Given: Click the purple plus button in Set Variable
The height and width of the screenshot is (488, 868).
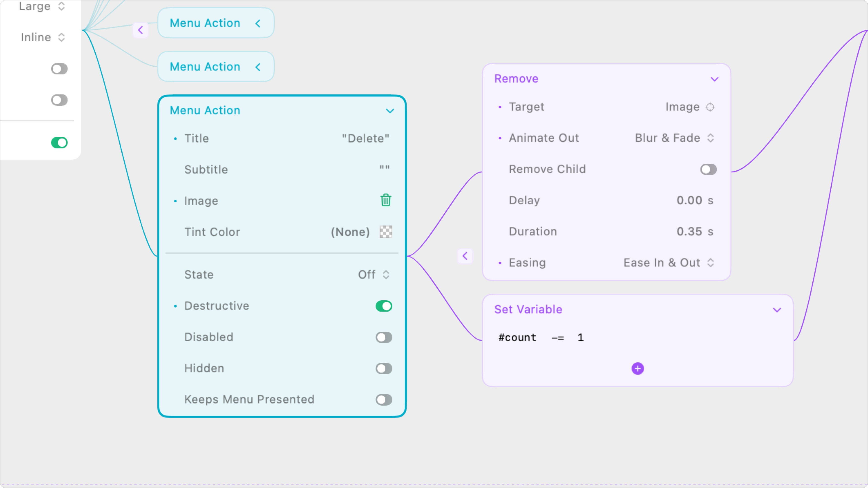Looking at the screenshot, I should (637, 368).
